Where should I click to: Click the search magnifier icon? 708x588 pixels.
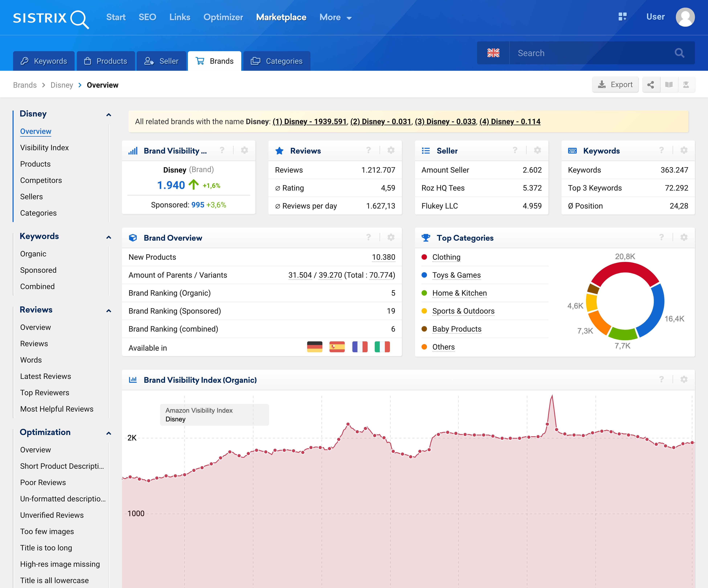point(679,53)
